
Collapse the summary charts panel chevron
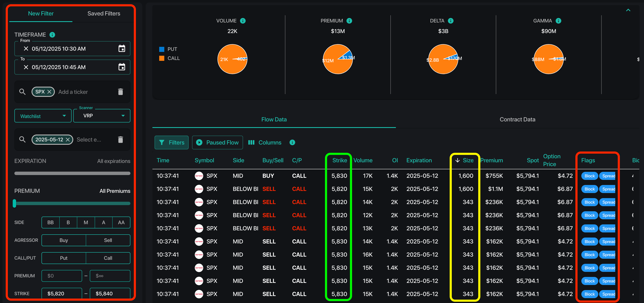point(628,10)
